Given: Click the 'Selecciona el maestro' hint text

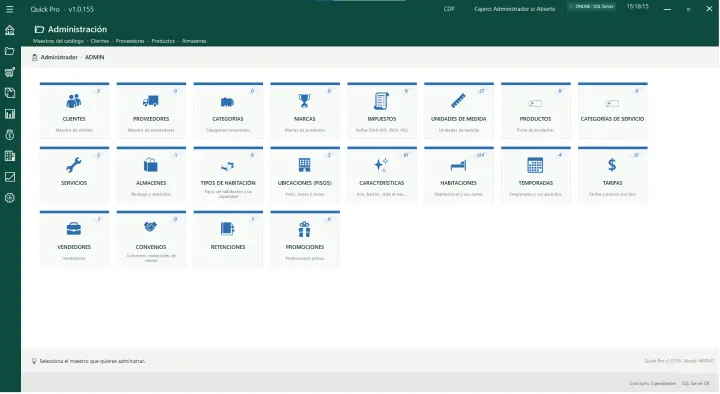Looking at the screenshot, I should click(92, 361).
